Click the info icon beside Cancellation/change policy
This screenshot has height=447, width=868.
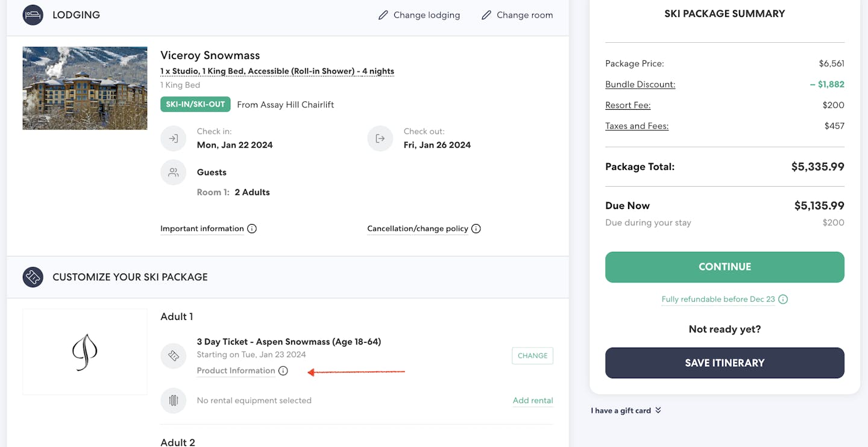(476, 229)
